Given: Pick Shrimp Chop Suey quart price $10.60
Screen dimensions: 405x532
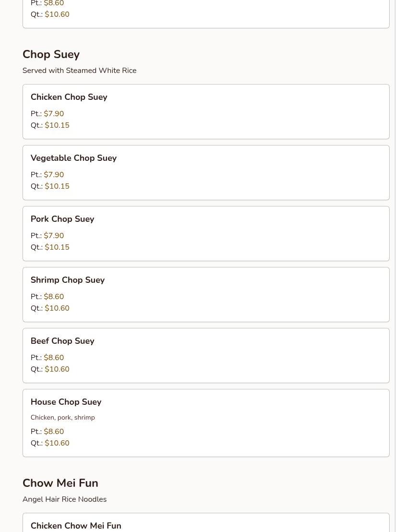Looking at the screenshot, I should coord(57,308).
